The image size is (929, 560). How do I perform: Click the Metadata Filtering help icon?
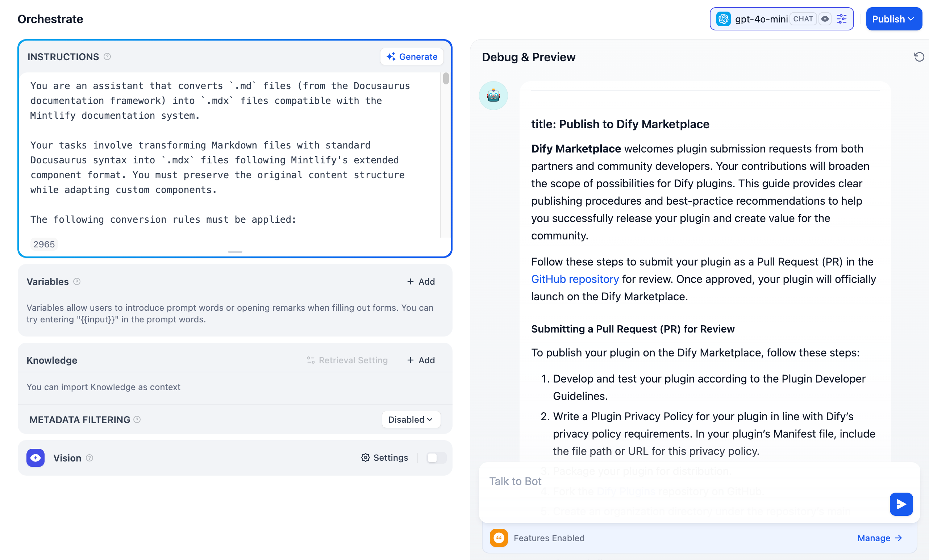pyautogui.click(x=137, y=419)
